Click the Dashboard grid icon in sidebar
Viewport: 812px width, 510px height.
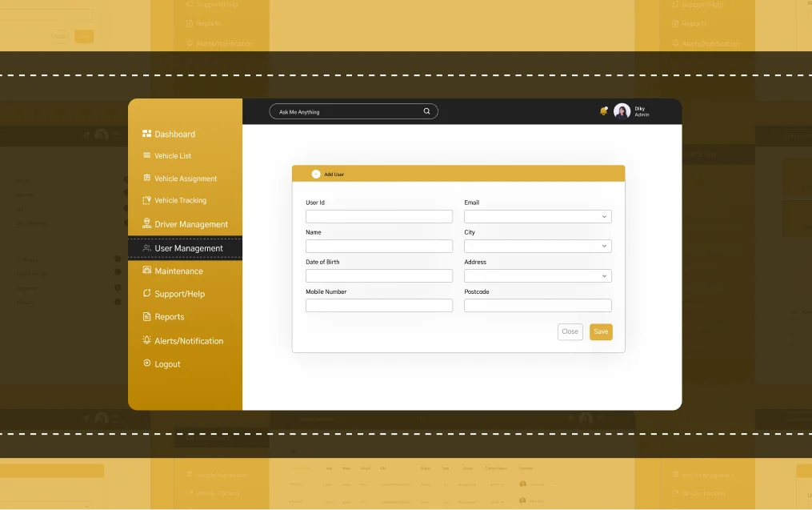[x=146, y=134]
